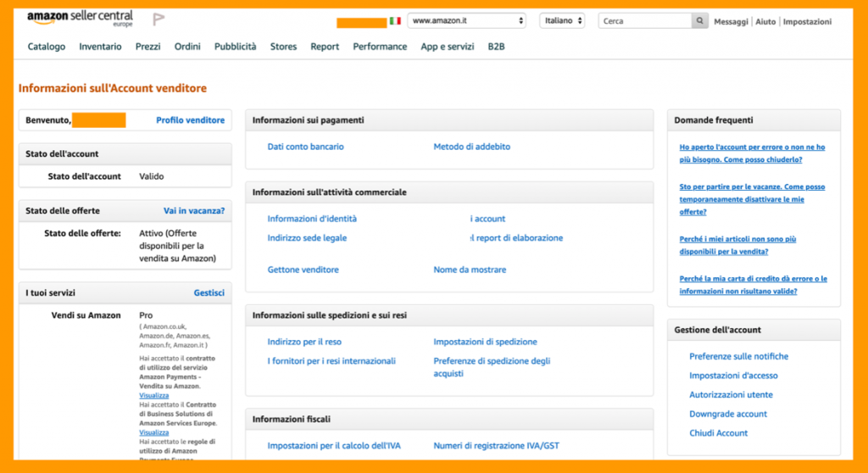Open the Aiuto help link
868x473 pixels.
click(765, 21)
